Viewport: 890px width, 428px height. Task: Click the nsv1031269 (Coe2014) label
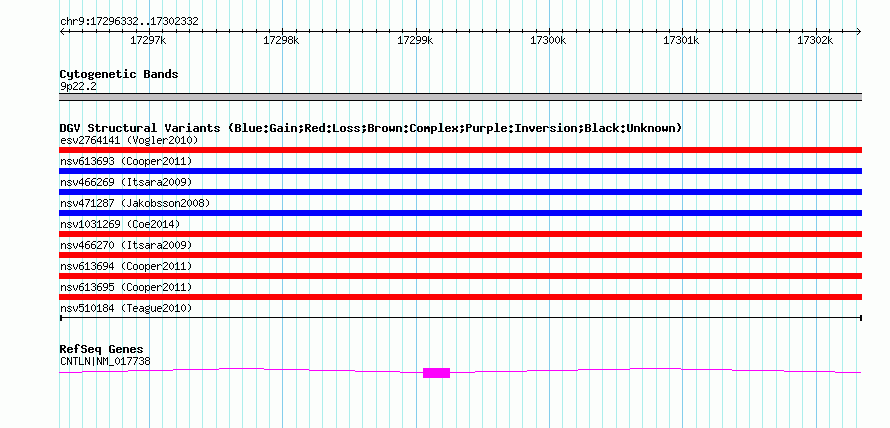[120, 224]
